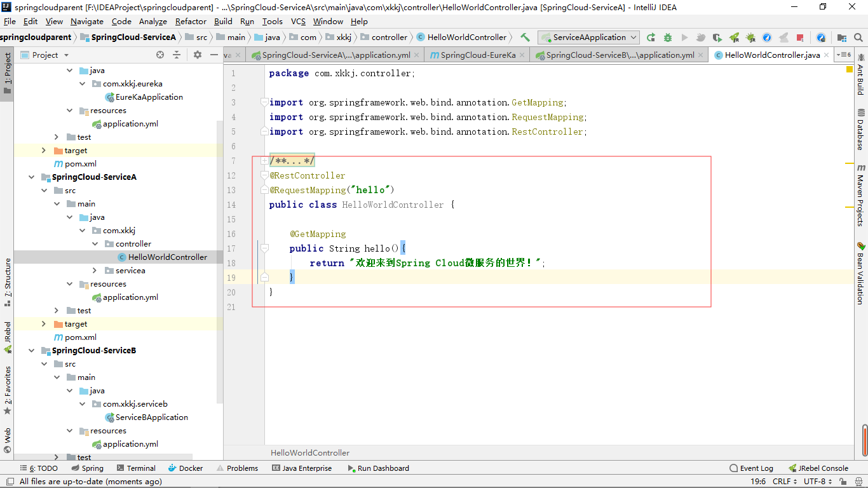Open the VCS menu
Image resolution: width=868 pixels, height=488 pixels.
click(x=298, y=22)
